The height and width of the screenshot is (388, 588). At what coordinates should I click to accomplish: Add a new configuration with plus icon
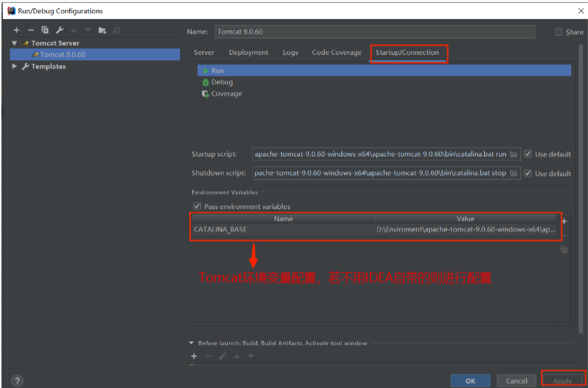click(x=16, y=30)
